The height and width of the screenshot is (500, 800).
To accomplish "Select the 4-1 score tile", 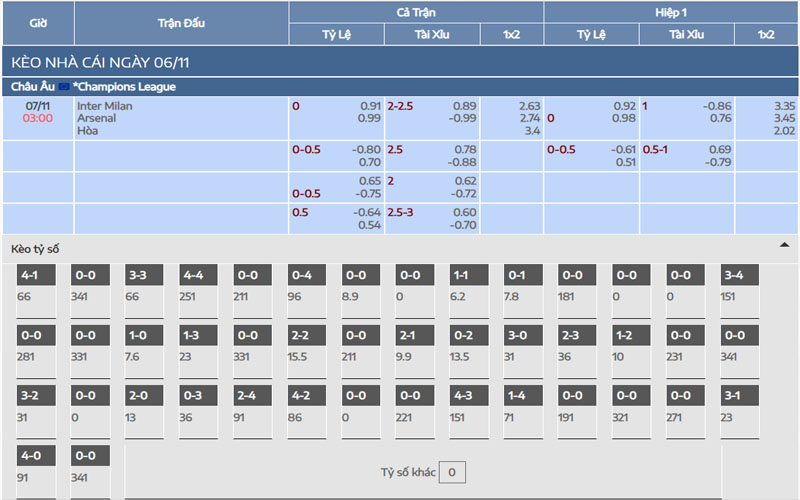I will 30,275.
